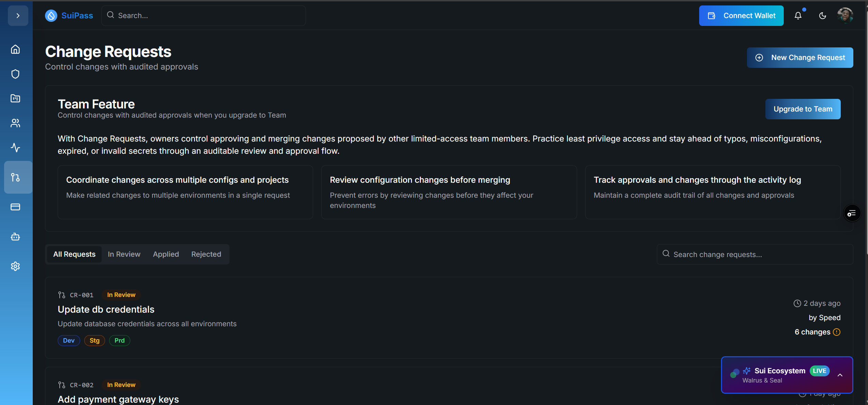The height and width of the screenshot is (405, 868).
Task: Open the robot assistant sidebar icon
Action: tap(15, 237)
